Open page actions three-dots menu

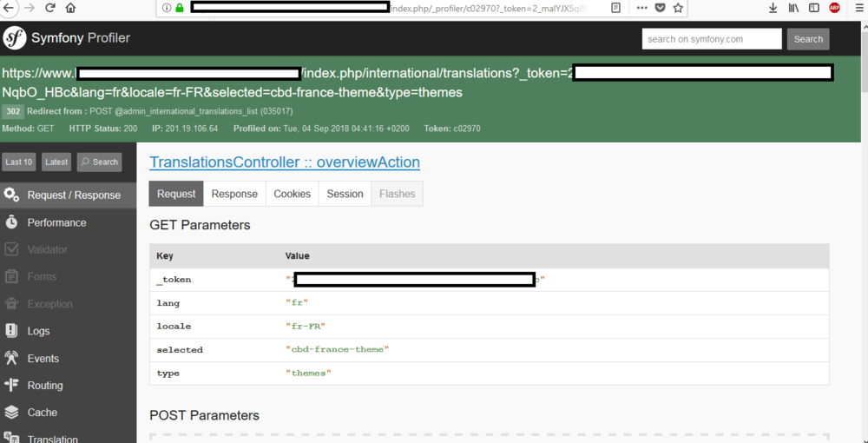click(641, 8)
